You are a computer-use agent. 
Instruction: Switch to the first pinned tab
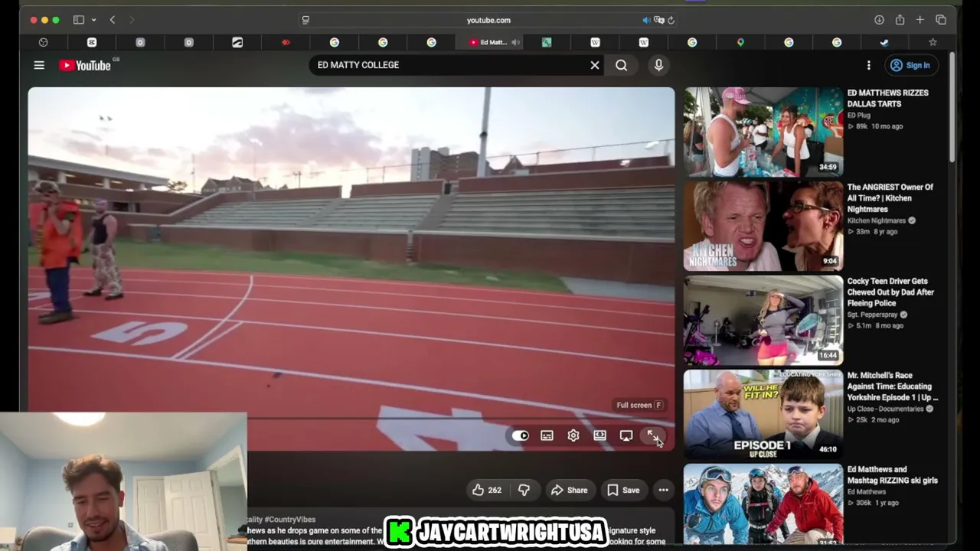(43, 43)
